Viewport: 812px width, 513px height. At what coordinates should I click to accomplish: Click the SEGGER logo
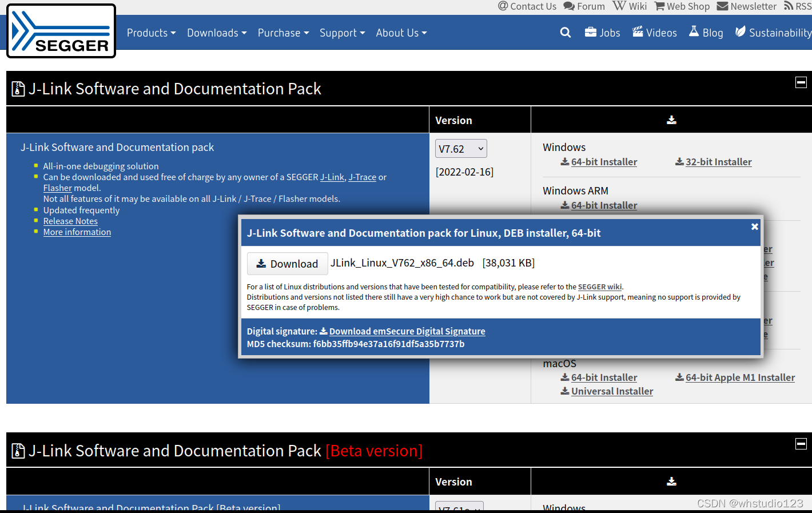click(61, 31)
